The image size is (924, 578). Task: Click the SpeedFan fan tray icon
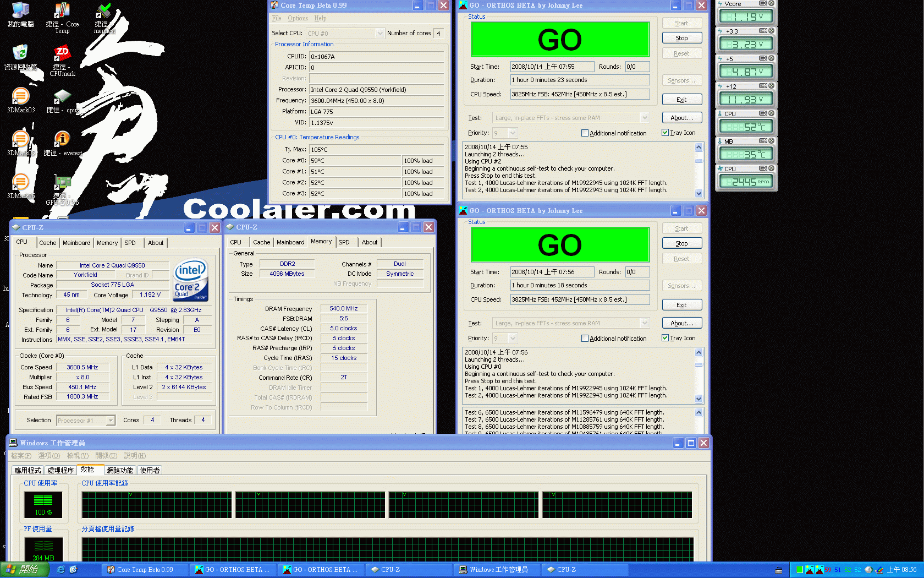point(868,570)
